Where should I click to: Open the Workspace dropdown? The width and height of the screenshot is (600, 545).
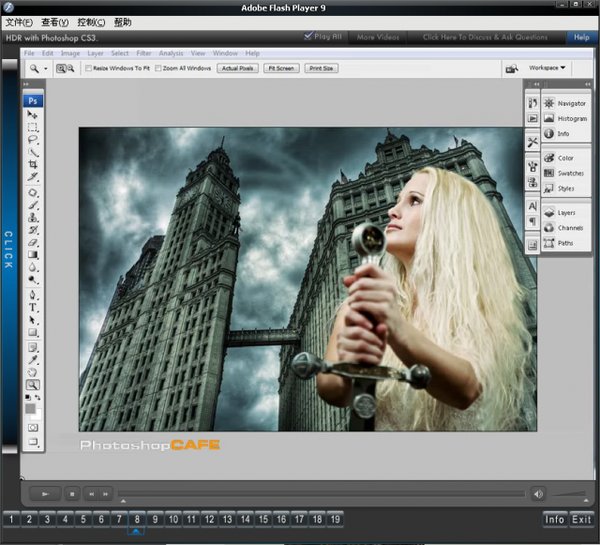click(x=547, y=68)
